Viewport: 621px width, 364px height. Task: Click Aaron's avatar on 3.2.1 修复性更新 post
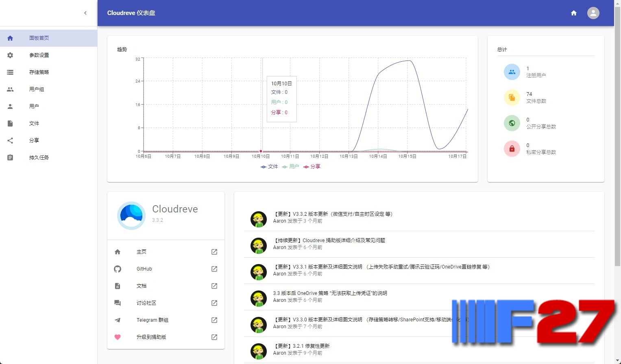click(259, 351)
